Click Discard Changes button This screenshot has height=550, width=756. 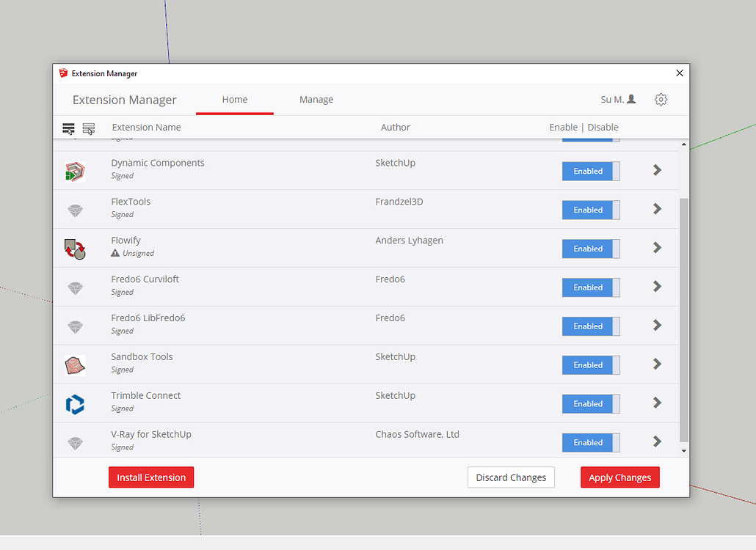point(511,477)
